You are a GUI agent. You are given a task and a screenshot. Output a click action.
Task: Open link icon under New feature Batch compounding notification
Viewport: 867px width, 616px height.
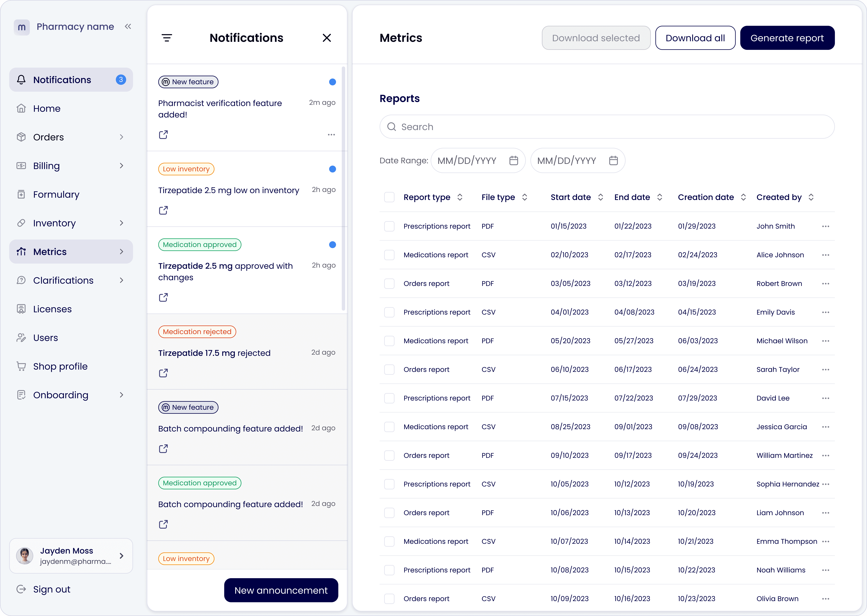point(164,449)
